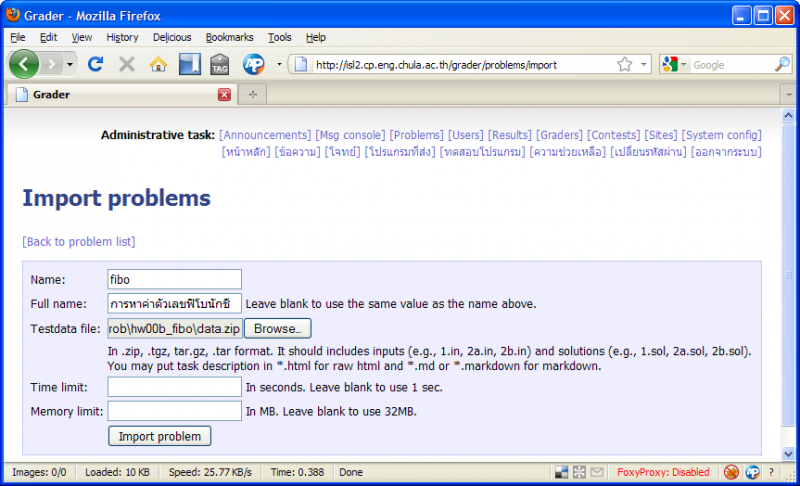This screenshot has width=800, height=486.
Task: Click the Browse button for testdata file
Action: tap(278, 328)
